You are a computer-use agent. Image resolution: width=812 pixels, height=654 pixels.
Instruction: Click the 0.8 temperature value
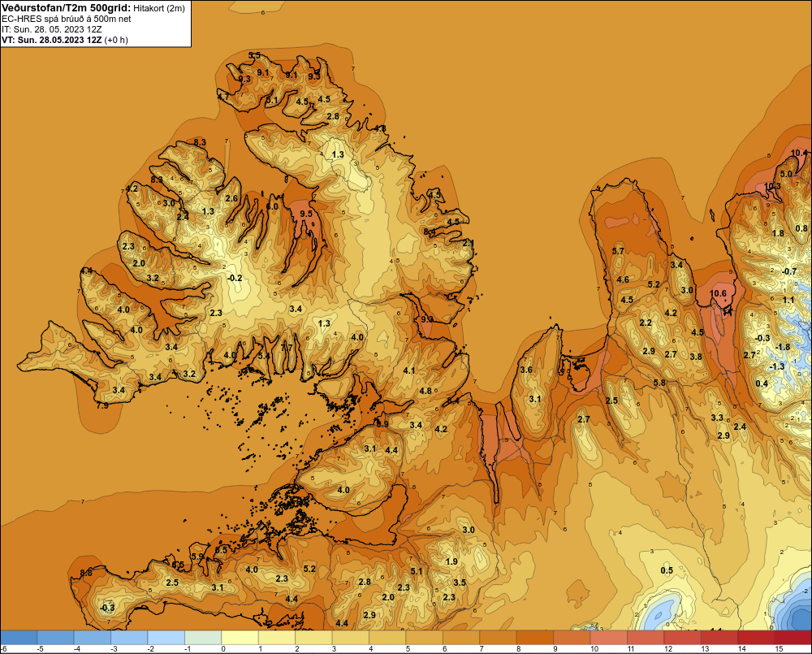coord(801,228)
